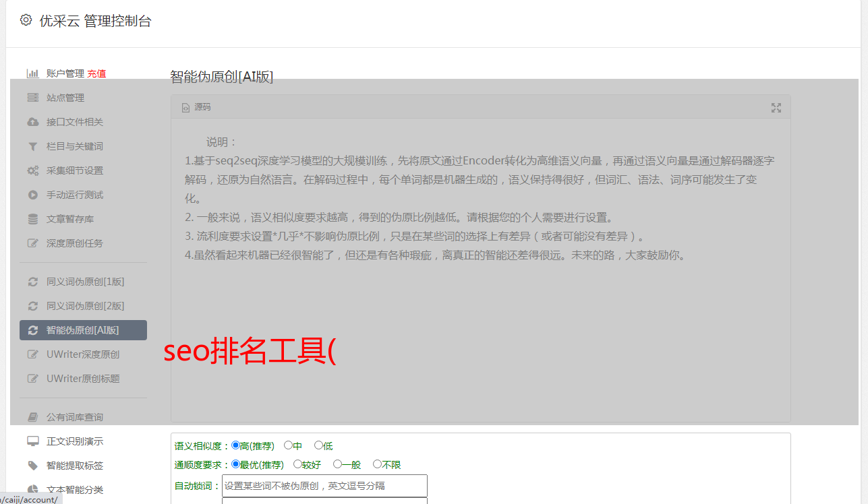Click the pie chart icon for 文本智能分类
The width and height of the screenshot is (868, 504).
32,490
